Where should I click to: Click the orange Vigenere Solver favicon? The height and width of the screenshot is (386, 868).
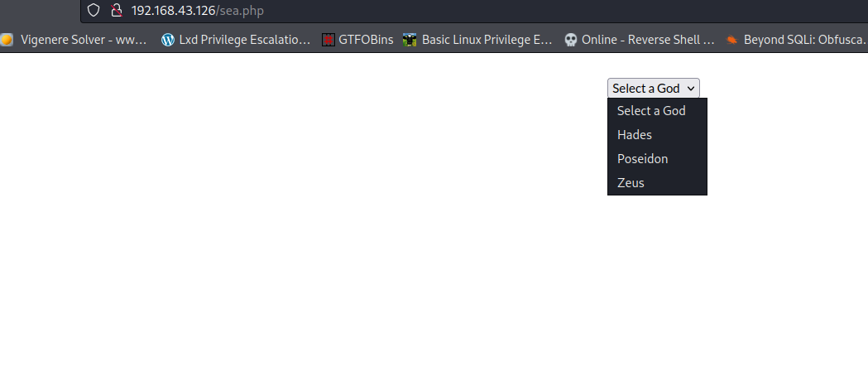tap(7, 39)
